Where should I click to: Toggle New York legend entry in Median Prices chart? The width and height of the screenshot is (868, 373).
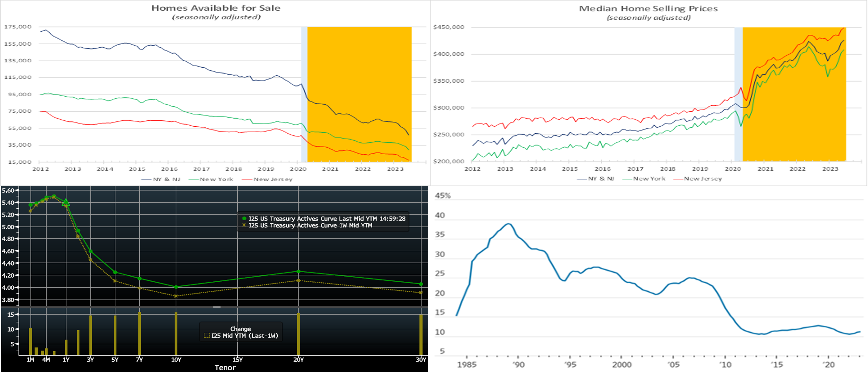(644, 179)
